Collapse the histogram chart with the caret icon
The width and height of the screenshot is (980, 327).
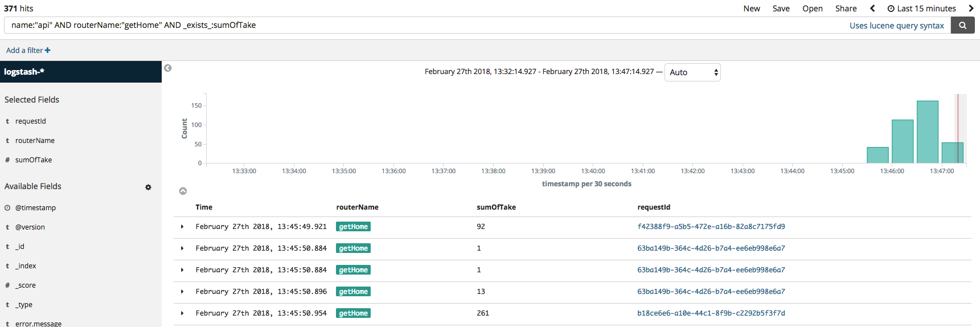[183, 191]
